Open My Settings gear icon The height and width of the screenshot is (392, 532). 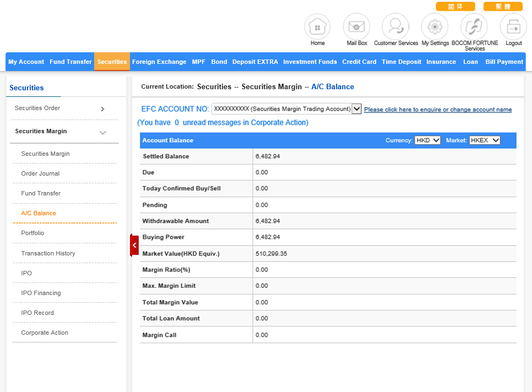point(435,26)
